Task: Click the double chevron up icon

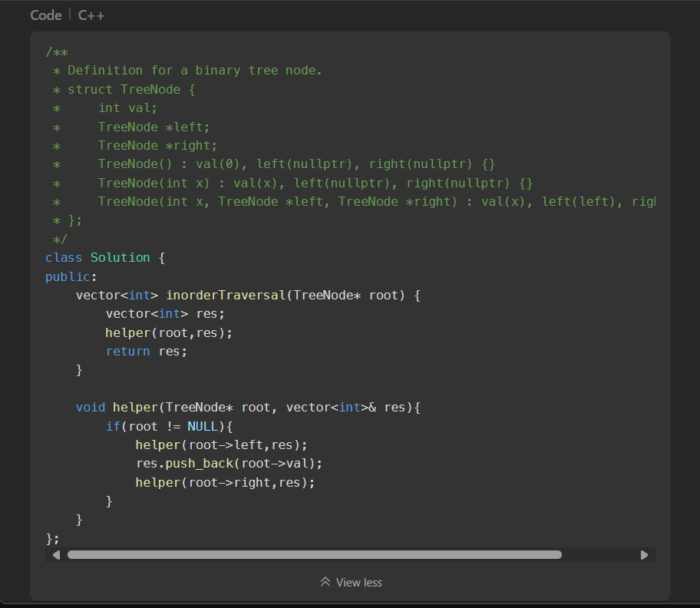Action: [325, 582]
